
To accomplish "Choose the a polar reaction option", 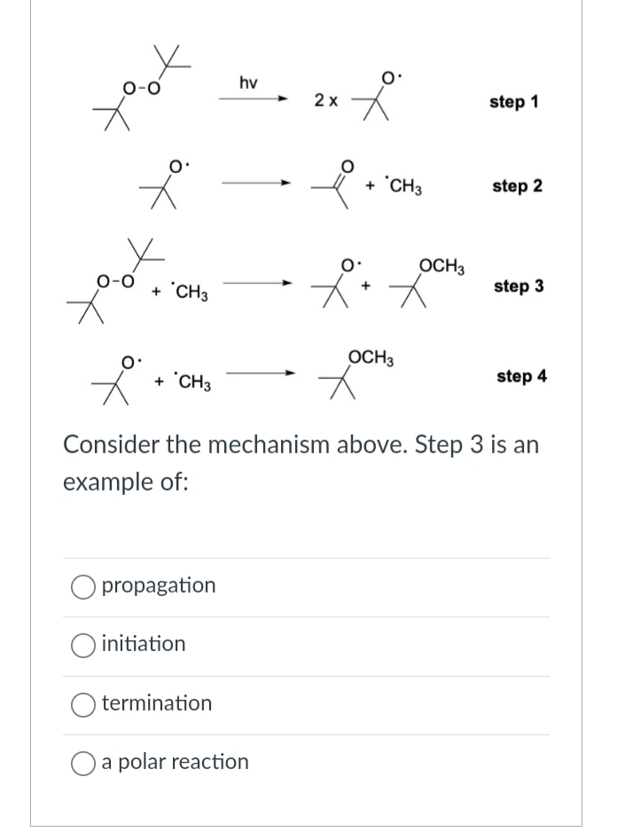I will (82, 762).
